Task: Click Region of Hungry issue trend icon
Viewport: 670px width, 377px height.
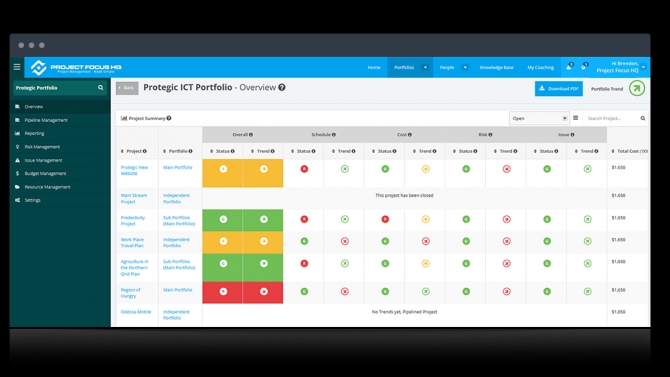Action: [x=588, y=292]
